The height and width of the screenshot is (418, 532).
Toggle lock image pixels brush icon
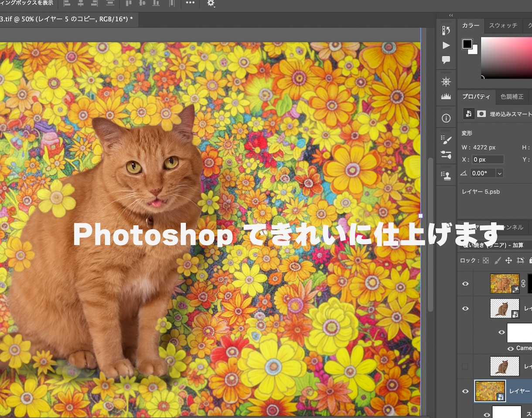click(497, 260)
